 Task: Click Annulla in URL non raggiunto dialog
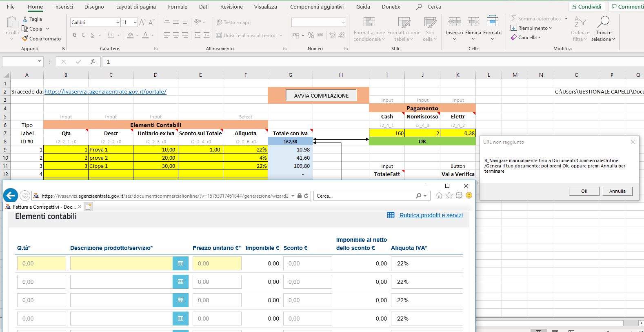click(617, 191)
